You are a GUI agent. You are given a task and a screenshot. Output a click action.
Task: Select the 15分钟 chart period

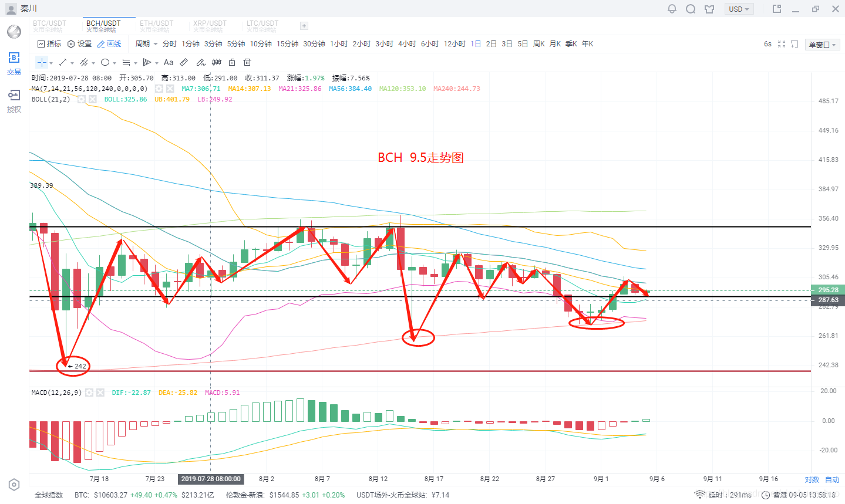(x=288, y=44)
